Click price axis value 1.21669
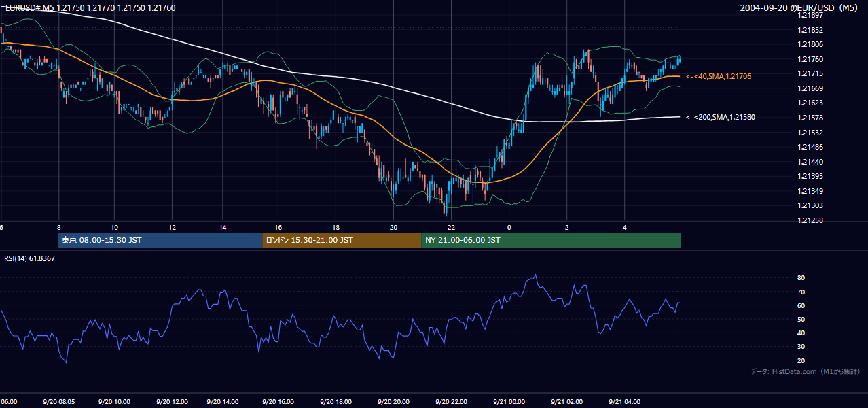Viewport: 868px width, 408px height. (811, 88)
